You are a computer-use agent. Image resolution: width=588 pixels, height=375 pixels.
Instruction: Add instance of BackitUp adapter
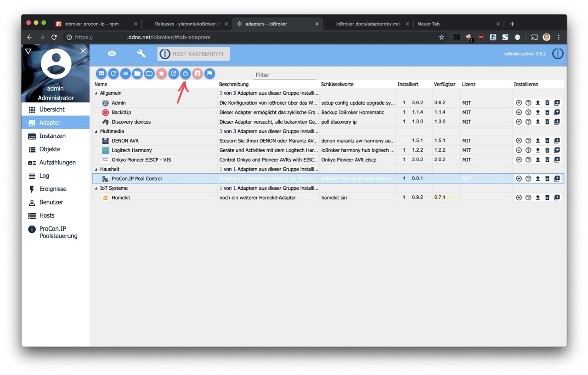coord(519,112)
